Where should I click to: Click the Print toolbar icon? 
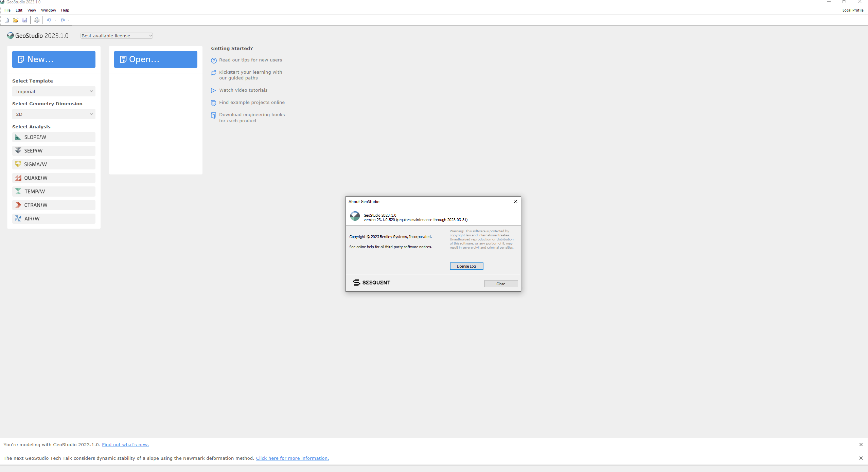pos(37,20)
